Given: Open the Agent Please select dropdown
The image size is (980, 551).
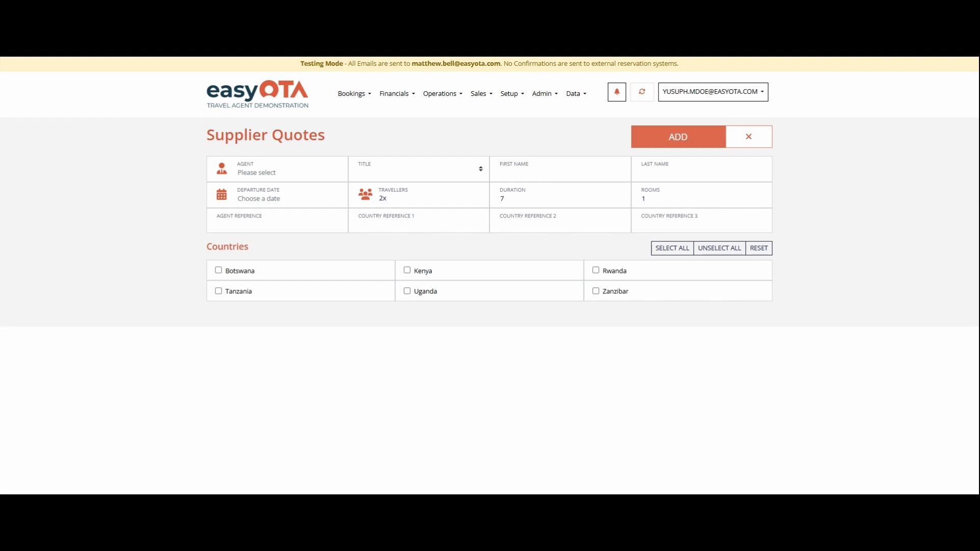Looking at the screenshot, I should 277,169.
